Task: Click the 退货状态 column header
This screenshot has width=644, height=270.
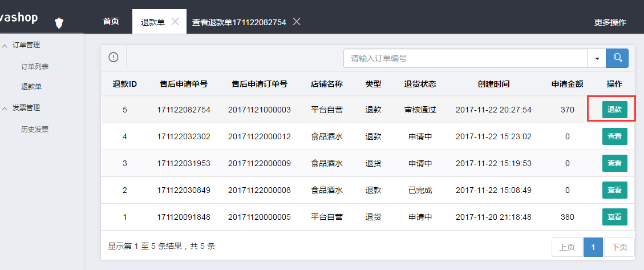Action: pyautogui.click(x=420, y=84)
